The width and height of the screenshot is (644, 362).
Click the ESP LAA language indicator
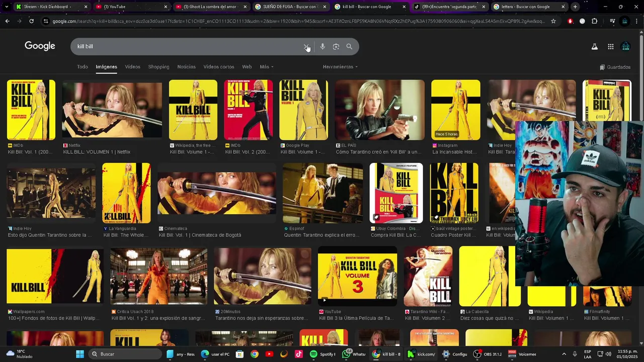tap(588, 354)
